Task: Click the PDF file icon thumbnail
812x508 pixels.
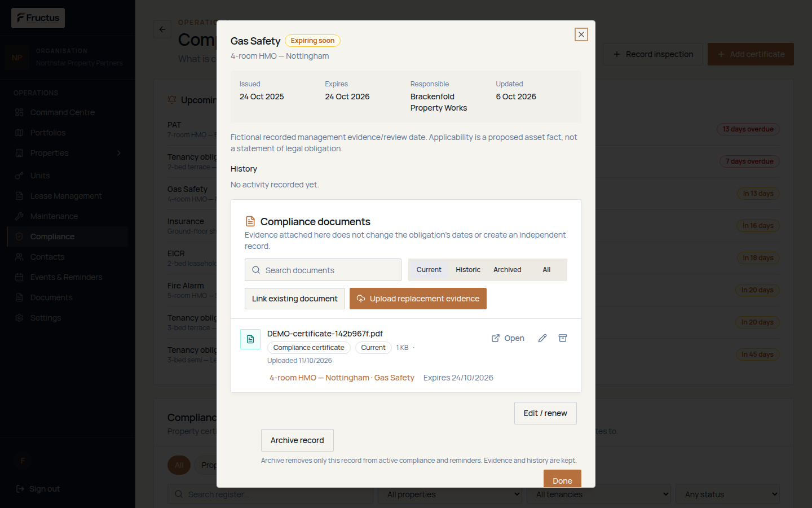Action: [x=250, y=339]
